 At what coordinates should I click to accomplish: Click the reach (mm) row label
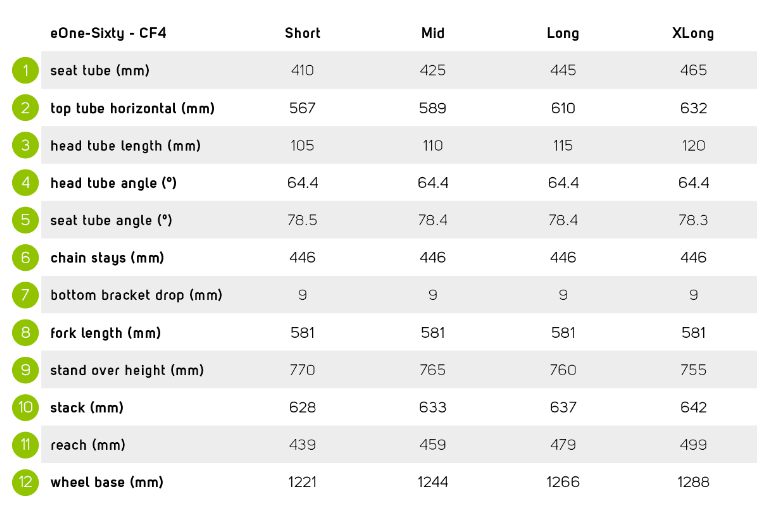(x=88, y=445)
